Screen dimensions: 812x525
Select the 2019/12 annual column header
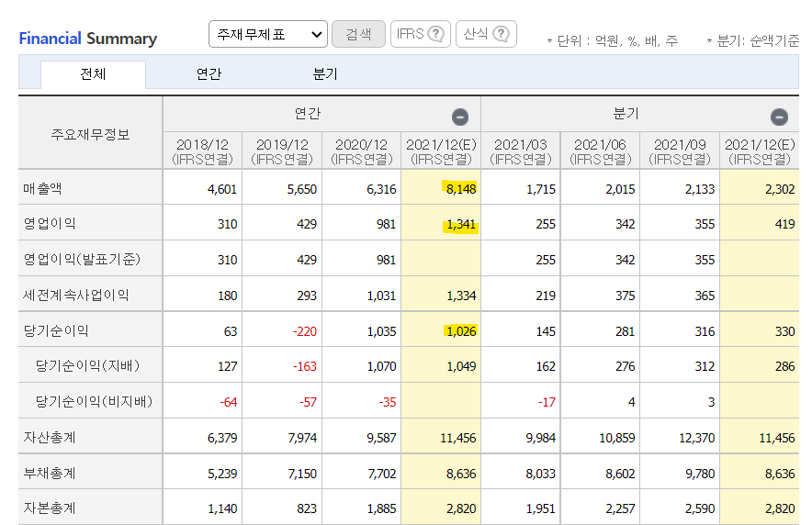click(x=282, y=151)
